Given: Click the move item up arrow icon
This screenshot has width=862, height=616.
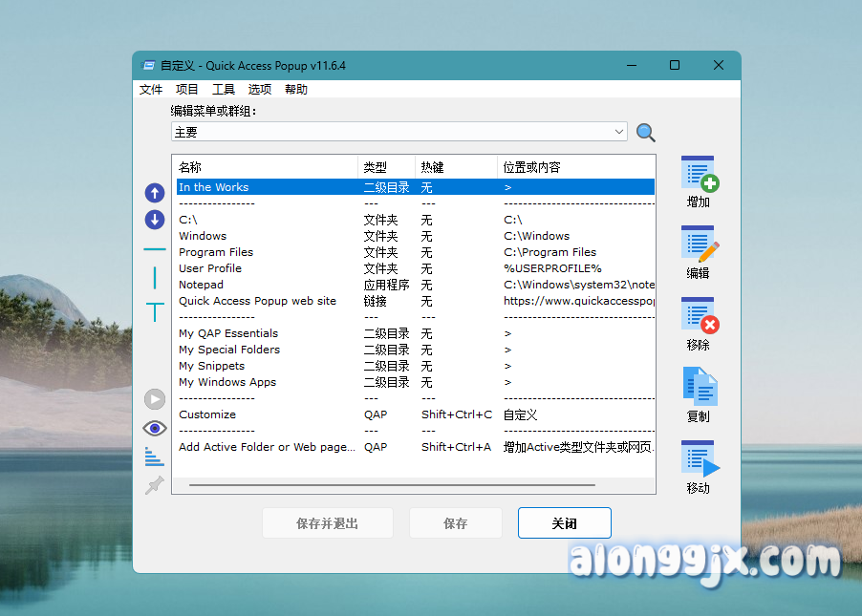Looking at the screenshot, I should pyautogui.click(x=155, y=193).
